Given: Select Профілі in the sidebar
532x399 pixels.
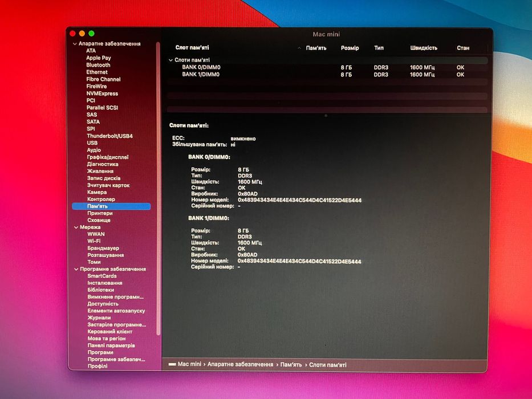Looking at the screenshot, I should 98,367.
